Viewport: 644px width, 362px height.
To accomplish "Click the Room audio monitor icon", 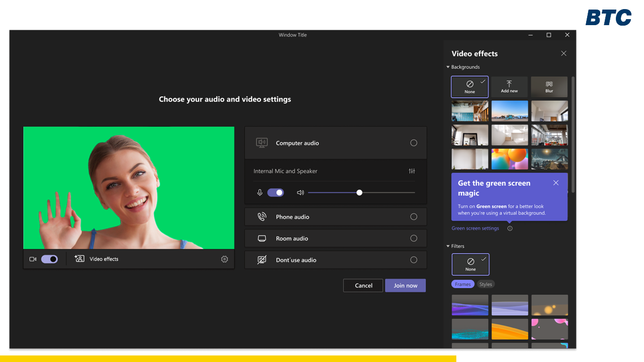I will pyautogui.click(x=262, y=238).
